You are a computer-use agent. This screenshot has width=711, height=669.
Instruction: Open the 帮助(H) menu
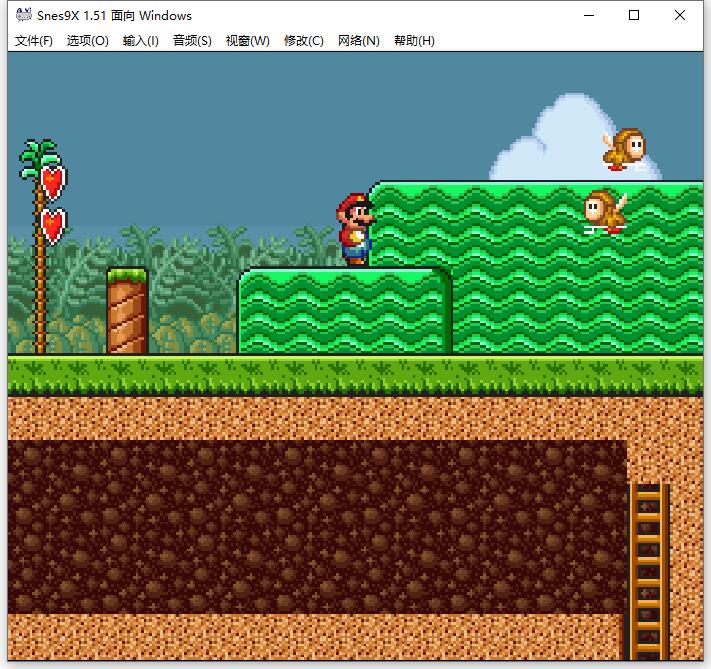[414, 41]
